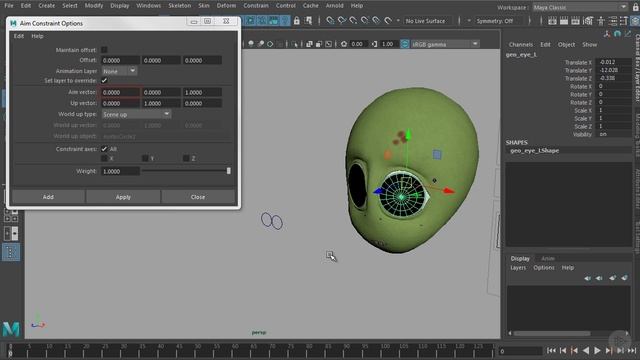Select Translate X channel value field

pos(613,62)
